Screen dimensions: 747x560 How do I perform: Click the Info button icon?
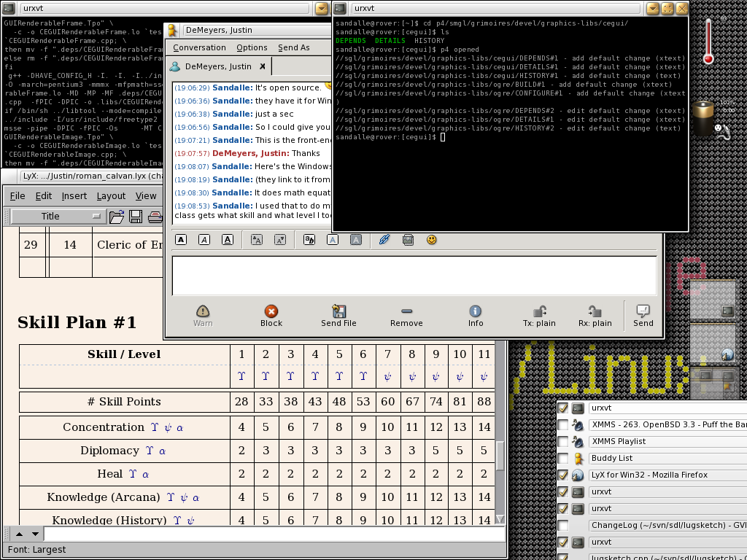[x=475, y=311]
